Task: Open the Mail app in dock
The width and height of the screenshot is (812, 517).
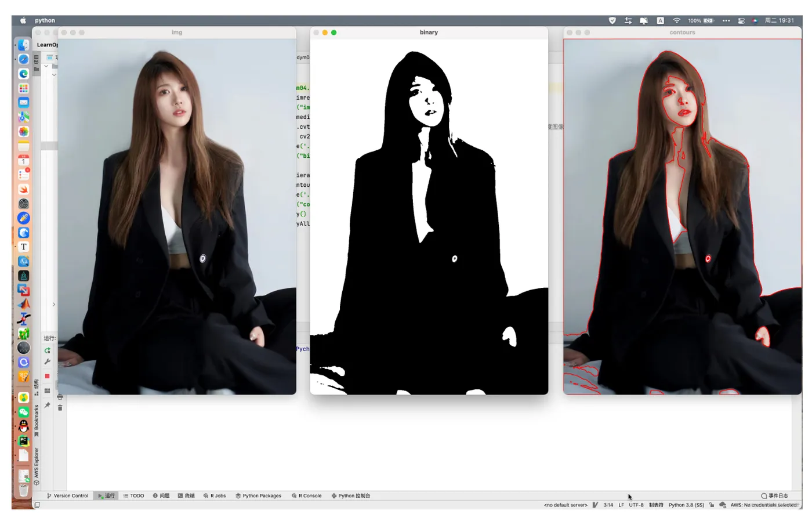Action: (x=23, y=102)
